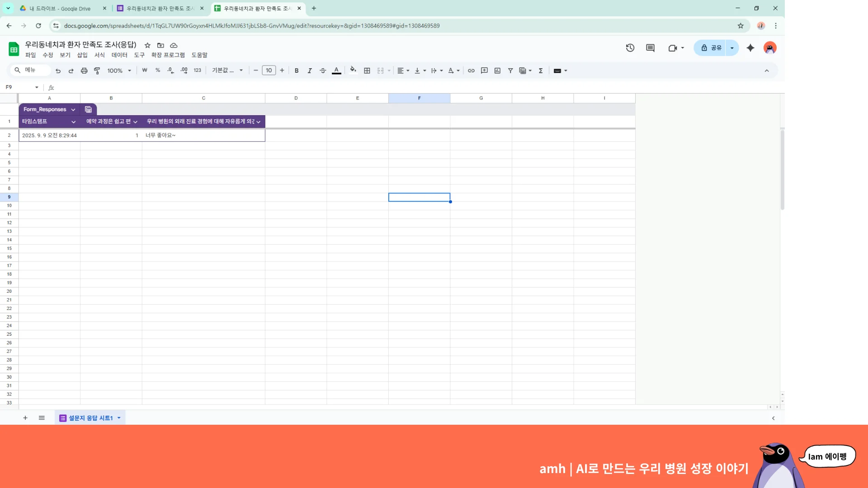Open version history clock icon

pyautogui.click(x=630, y=48)
